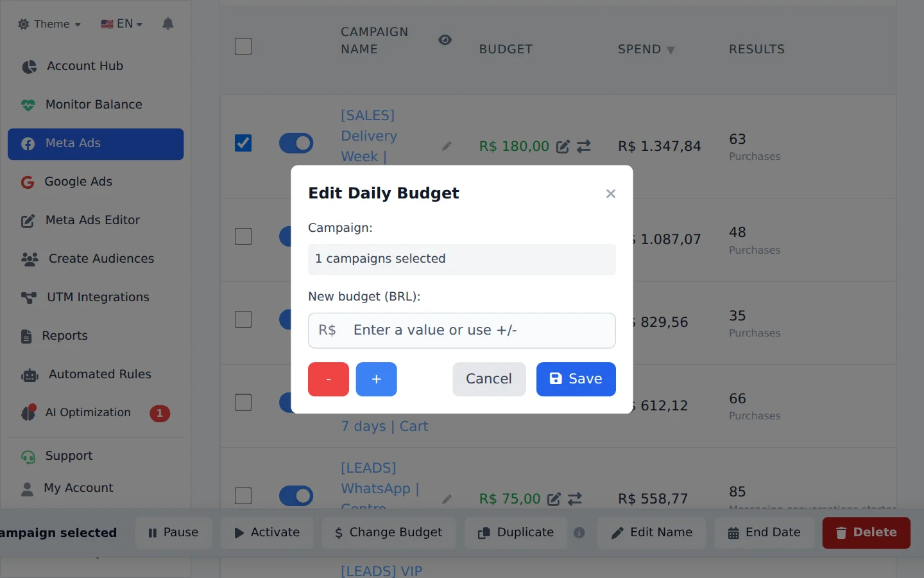
Task: Increase budget with the blue plus button
Action: [x=377, y=379]
